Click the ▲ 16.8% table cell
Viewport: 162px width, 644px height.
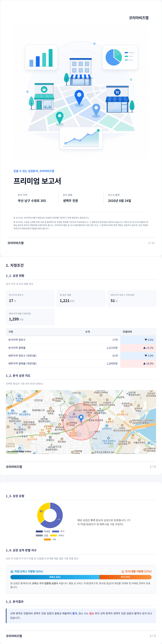click(x=138, y=363)
